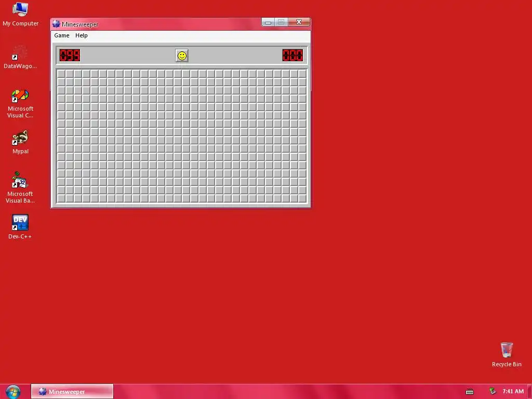The image size is (532, 399).
Task: Select the DataWagon desktop shortcut
Action: tap(20, 57)
